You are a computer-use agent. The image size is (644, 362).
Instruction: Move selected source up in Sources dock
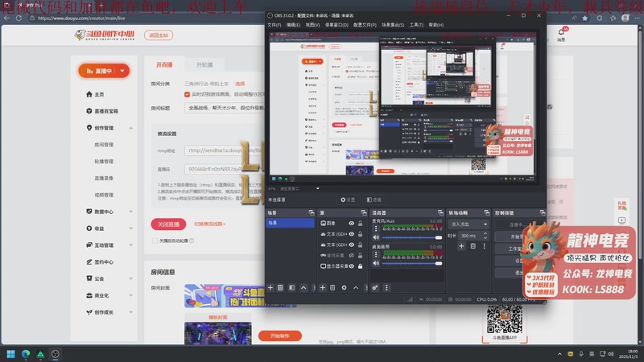356,288
